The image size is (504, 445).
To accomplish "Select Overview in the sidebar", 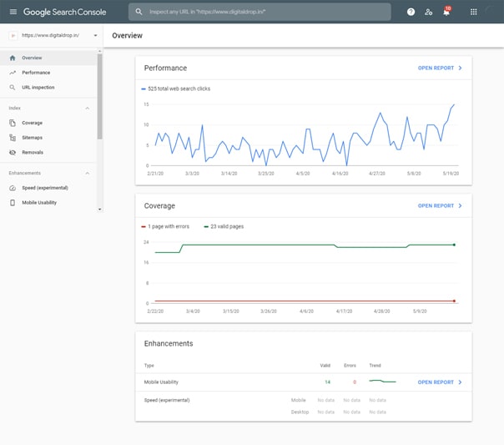I will 48,58.
